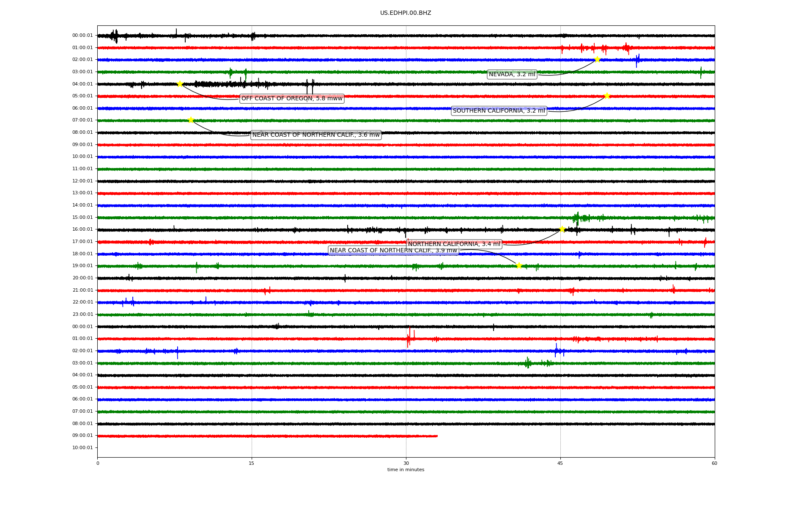Click the end of the last red trace

click(437, 436)
